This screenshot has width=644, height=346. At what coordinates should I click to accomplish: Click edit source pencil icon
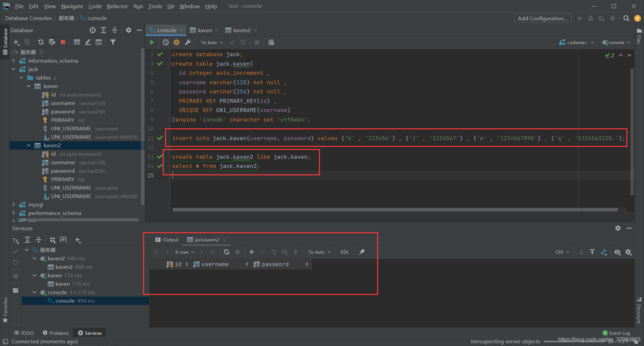pyautogui.click(x=88, y=42)
